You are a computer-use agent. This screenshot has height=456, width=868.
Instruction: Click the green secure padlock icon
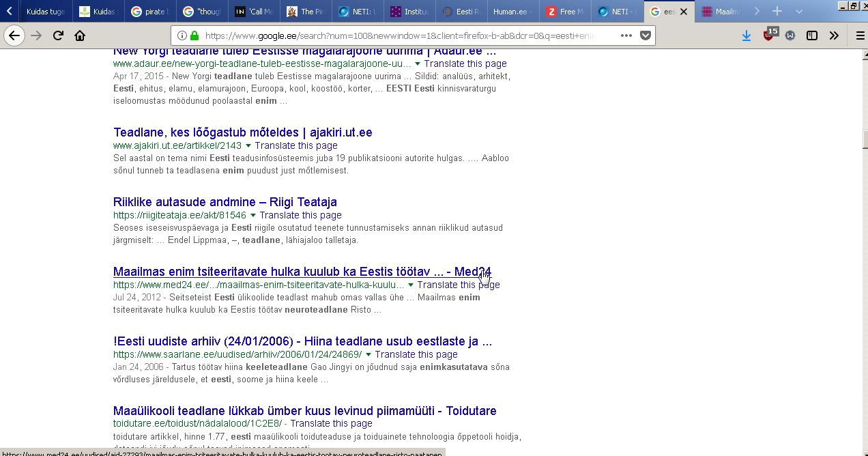(x=194, y=35)
